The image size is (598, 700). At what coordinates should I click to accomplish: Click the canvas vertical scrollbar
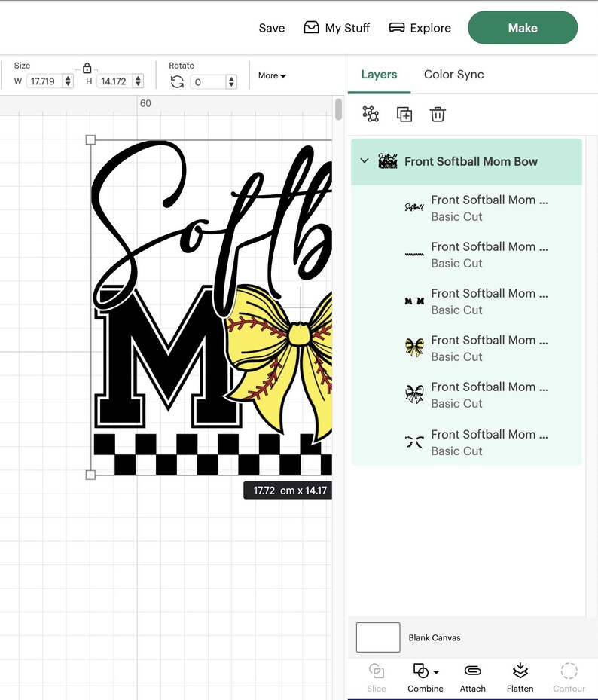click(338, 109)
